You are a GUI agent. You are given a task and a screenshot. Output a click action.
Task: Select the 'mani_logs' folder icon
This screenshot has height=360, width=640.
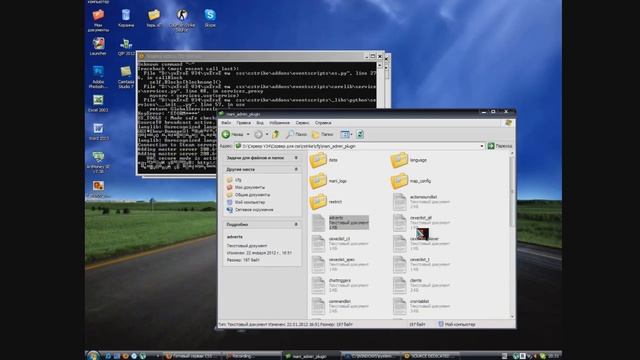point(318,181)
